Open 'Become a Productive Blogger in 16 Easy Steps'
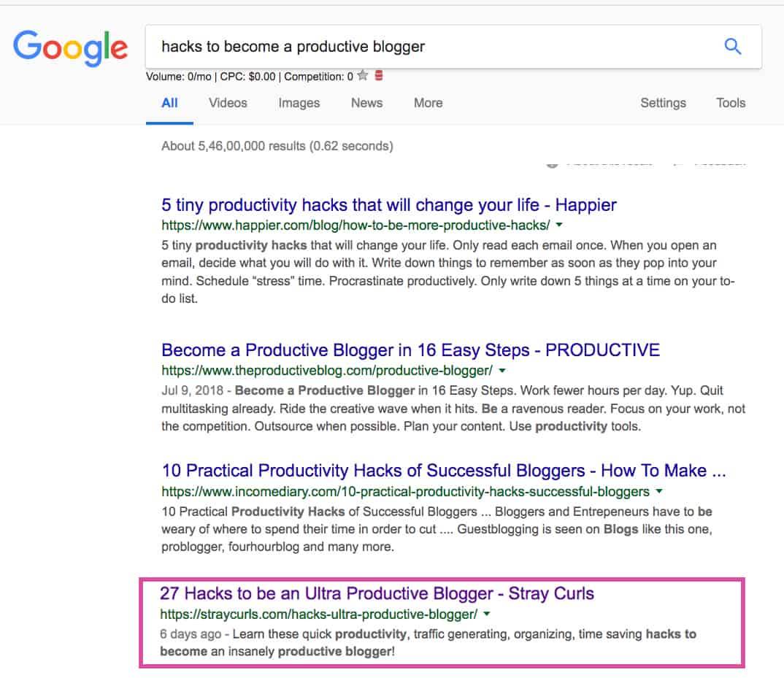 410,350
